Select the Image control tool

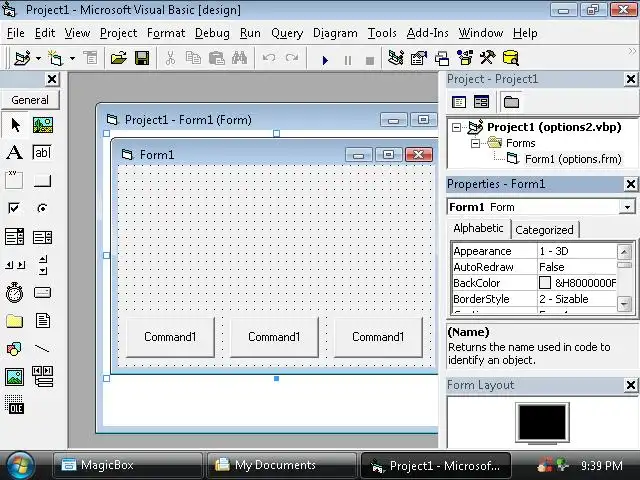tap(15, 377)
